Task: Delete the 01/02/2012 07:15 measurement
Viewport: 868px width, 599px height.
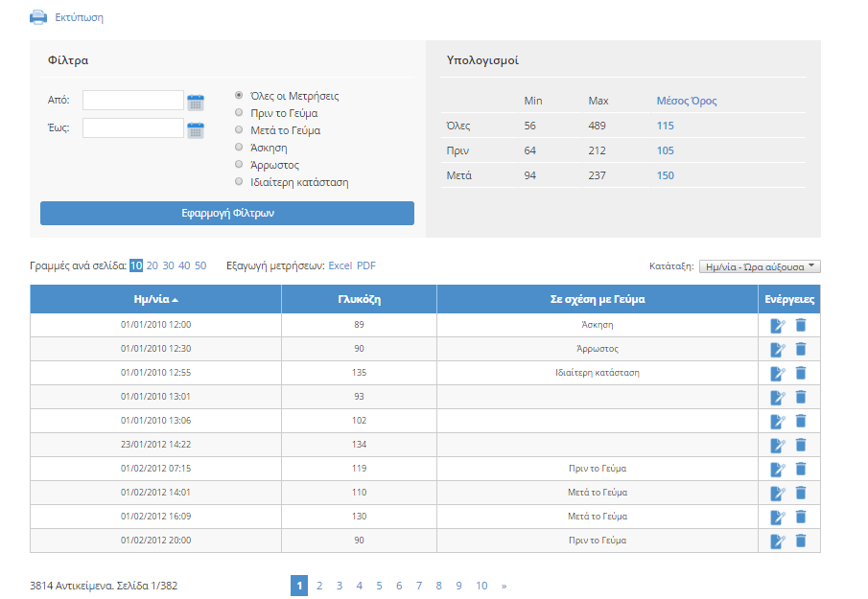Action: coord(801,469)
